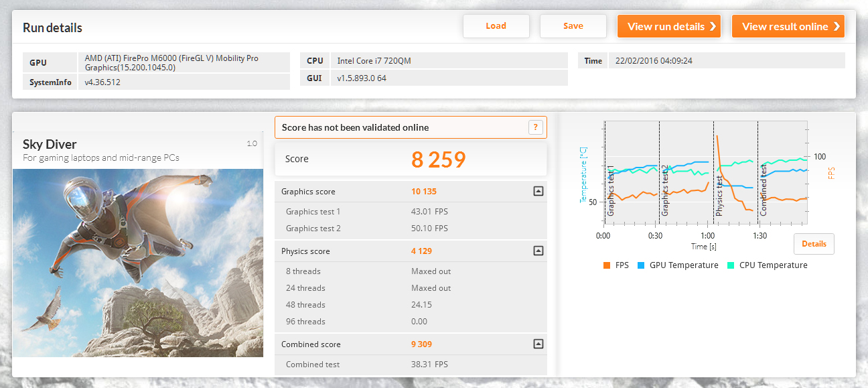The height and width of the screenshot is (388, 868).
Task: Collapse the Graphics score section
Action: [538, 191]
